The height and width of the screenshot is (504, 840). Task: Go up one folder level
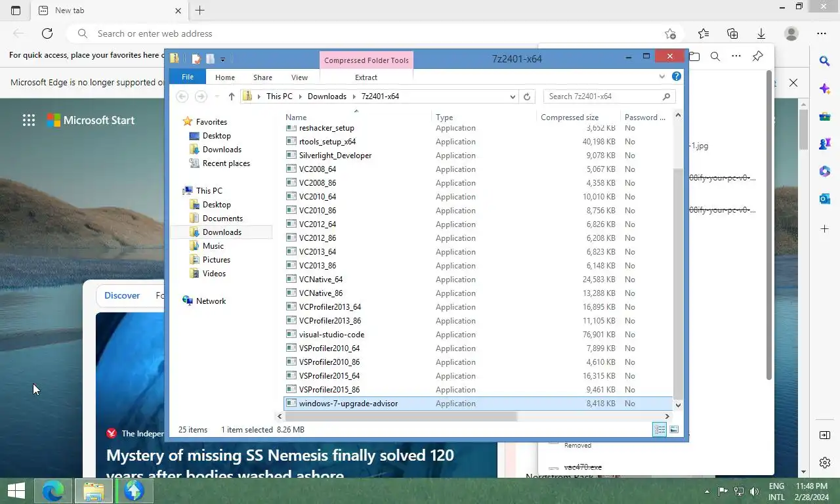(231, 96)
